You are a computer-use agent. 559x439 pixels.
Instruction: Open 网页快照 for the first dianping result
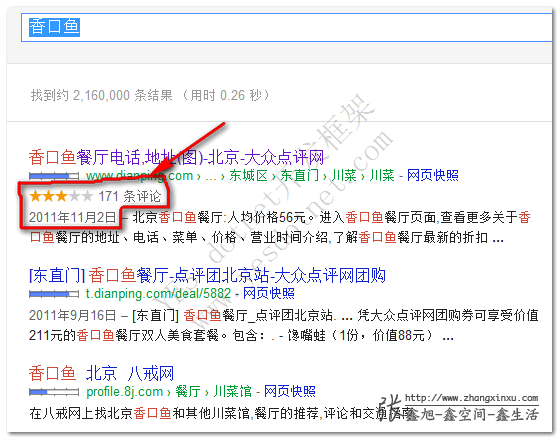pyautogui.click(x=432, y=175)
